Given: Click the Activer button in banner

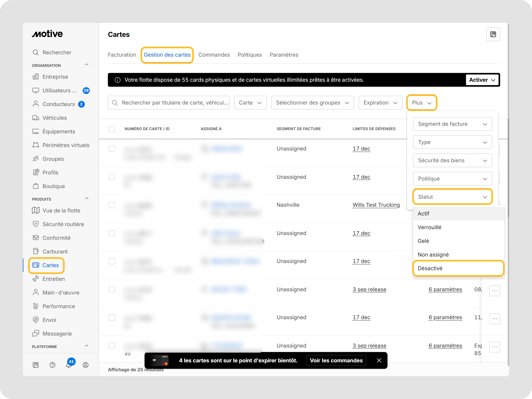Looking at the screenshot, I should pyautogui.click(x=482, y=80).
